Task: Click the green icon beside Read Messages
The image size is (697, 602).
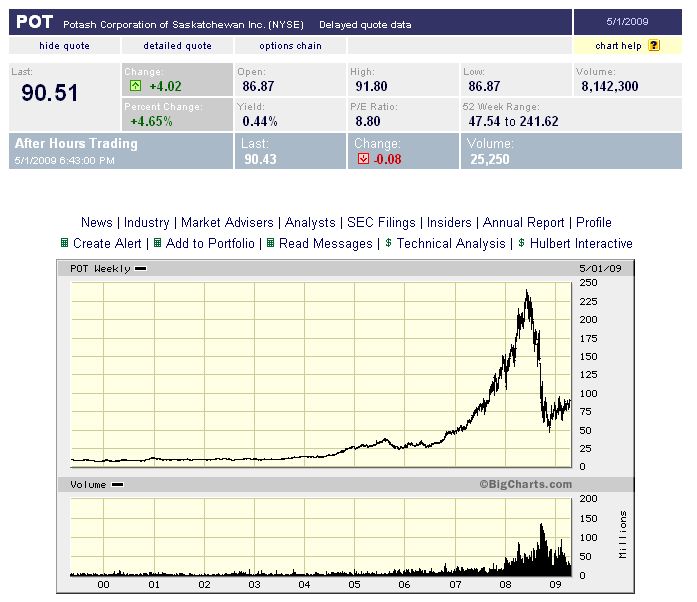Action: 270,243
